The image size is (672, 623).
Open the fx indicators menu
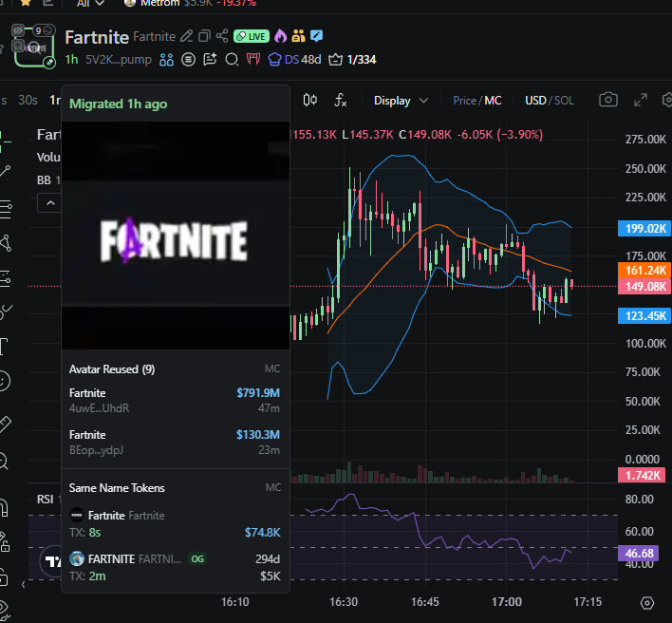[341, 101]
